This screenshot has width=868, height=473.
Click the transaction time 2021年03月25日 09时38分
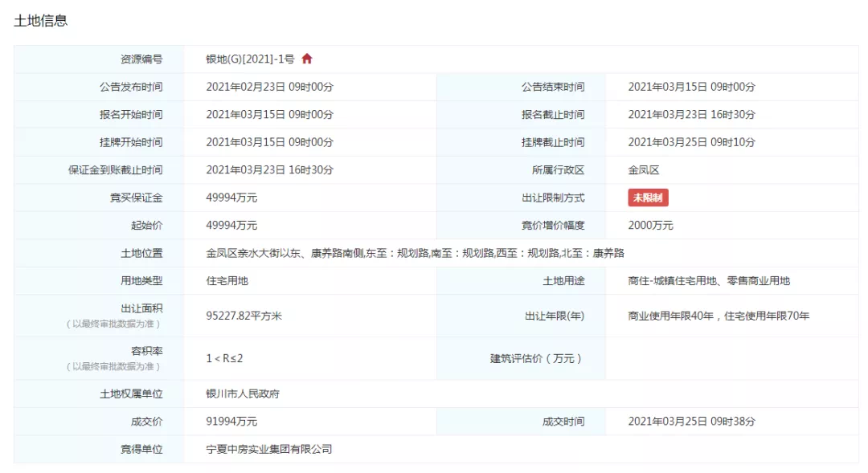tap(691, 422)
